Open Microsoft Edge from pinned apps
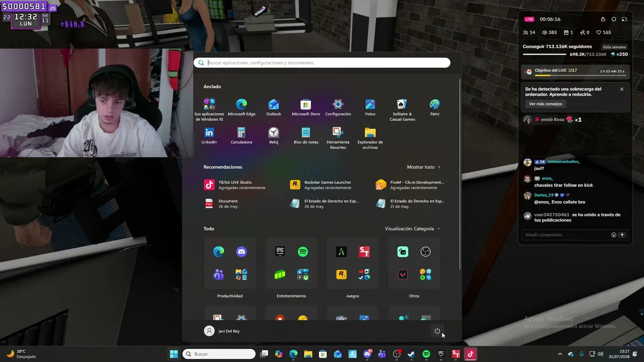Image resolution: width=644 pixels, height=362 pixels. pos(242,108)
